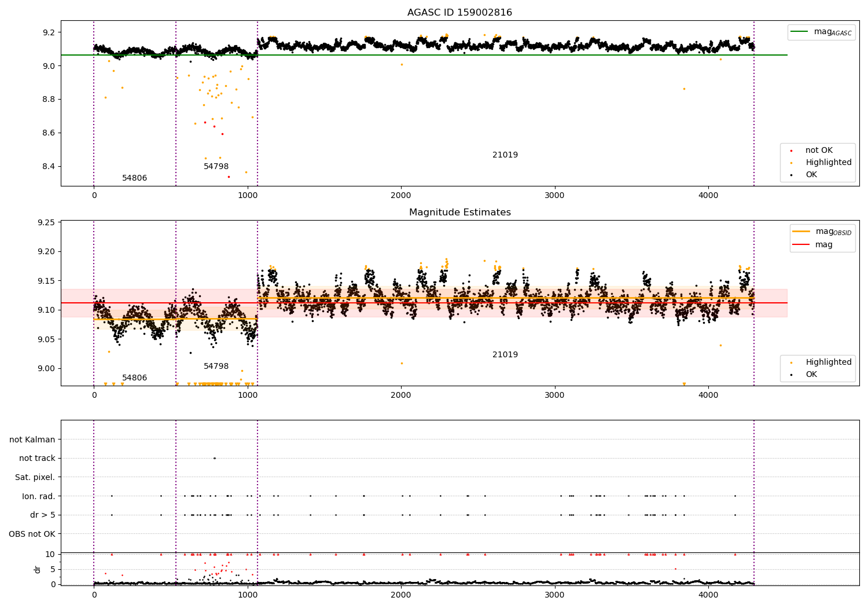Click the red 'not OK' legend marker in top plot
Image resolution: width=868 pixels, height=608 pixels.
(791, 151)
